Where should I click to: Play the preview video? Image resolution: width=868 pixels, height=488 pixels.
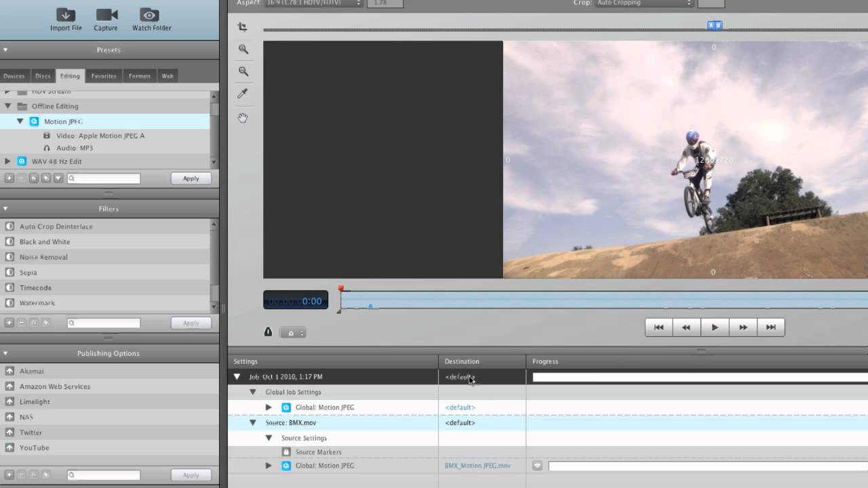pyautogui.click(x=715, y=327)
